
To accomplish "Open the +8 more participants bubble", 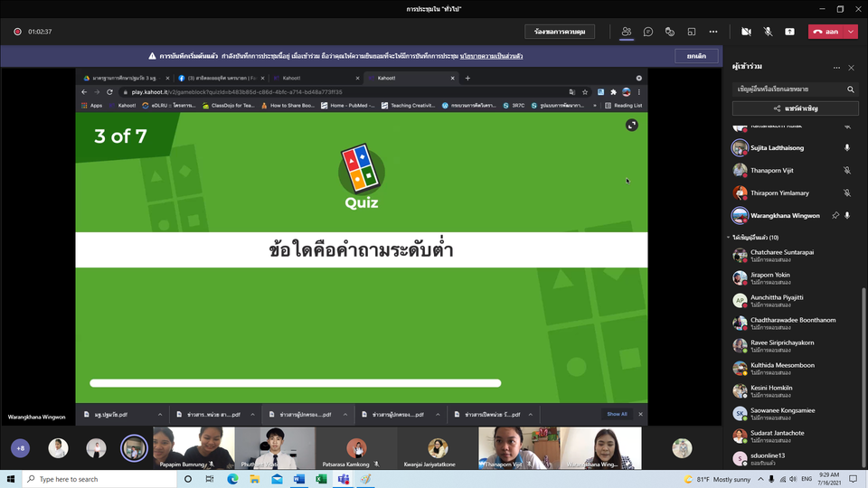I will (x=21, y=448).
